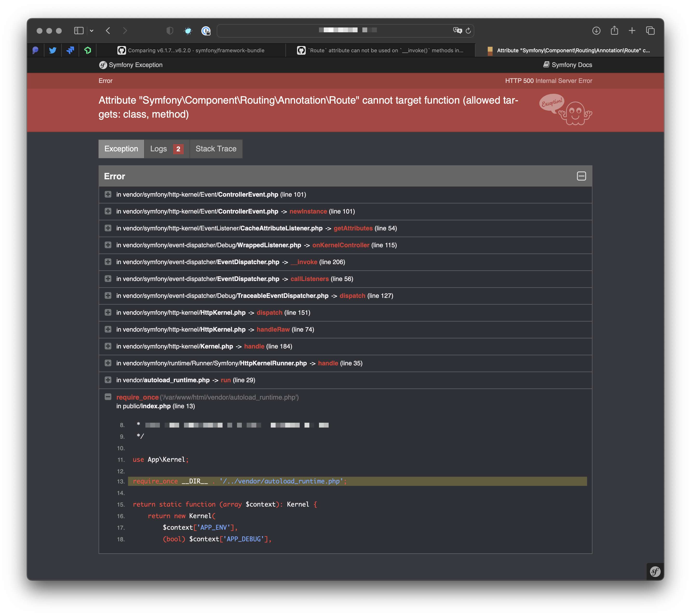
Task: Open tab overview icon
Action: (650, 31)
